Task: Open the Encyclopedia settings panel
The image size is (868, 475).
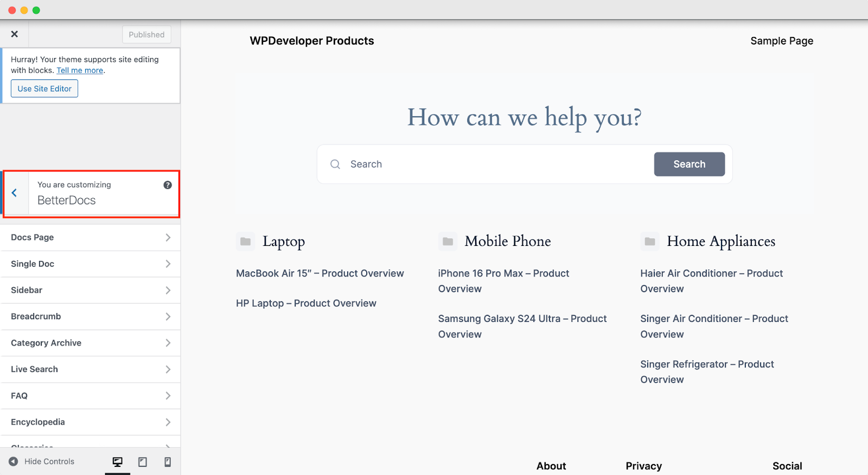Action: pos(90,422)
